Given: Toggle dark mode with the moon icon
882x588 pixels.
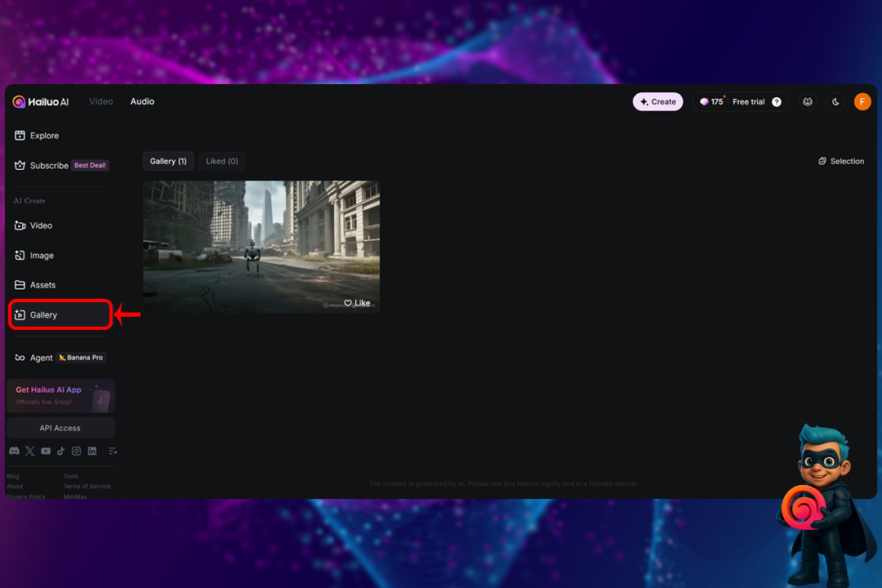Looking at the screenshot, I should [x=835, y=102].
